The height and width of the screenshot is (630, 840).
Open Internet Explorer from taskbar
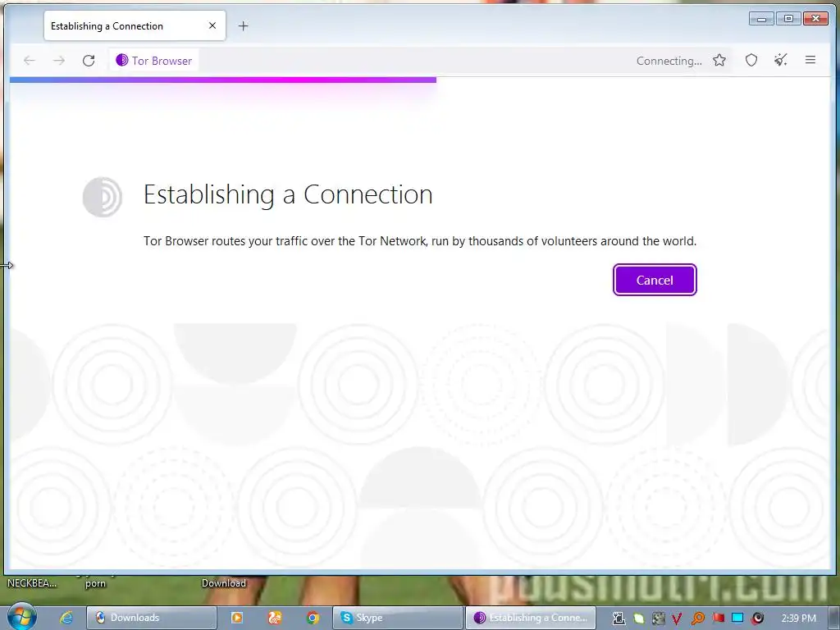click(66, 618)
